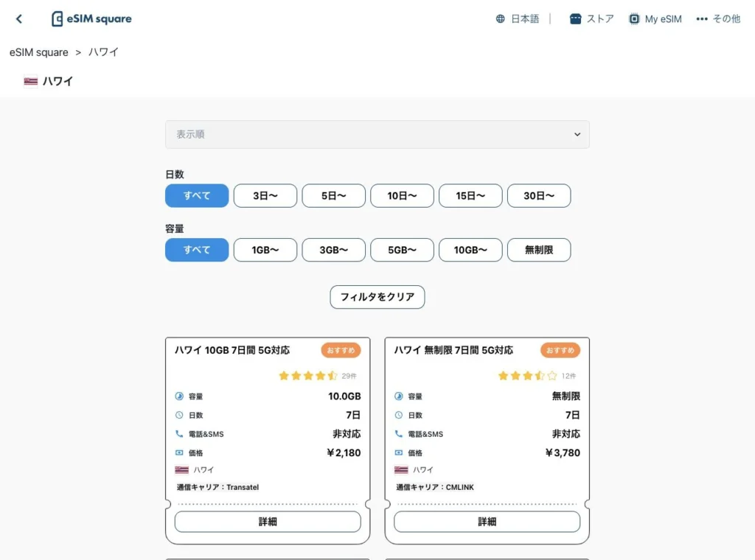Click the おすすめ badge on 無制限 card
Viewport: 755px width, 560px height.
(x=560, y=350)
